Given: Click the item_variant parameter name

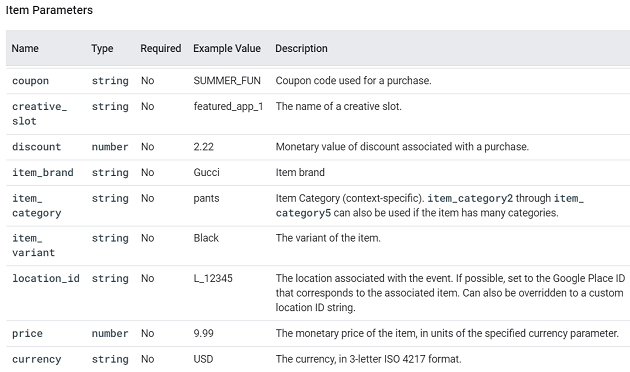Looking at the screenshot, I should pos(33,245).
